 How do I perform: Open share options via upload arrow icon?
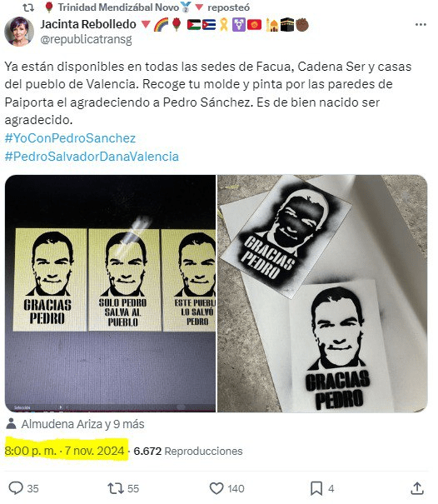pyautogui.click(x=417, y=488)
